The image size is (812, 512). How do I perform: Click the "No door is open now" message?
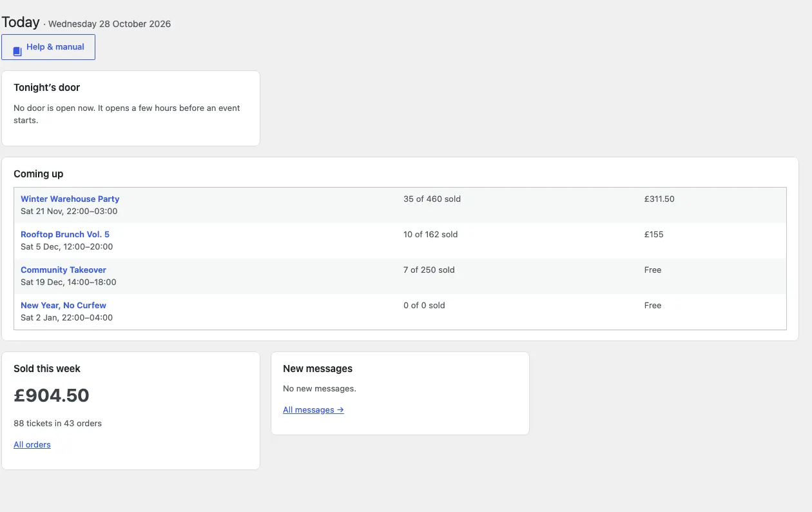[127, 114]
